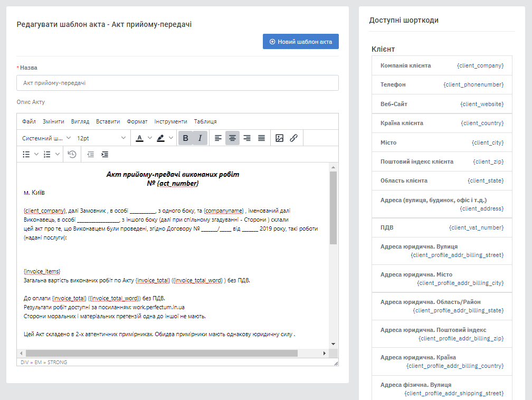
Task: Toggle bold formatting in editor toolbar
Action: [x=185, y=138]
